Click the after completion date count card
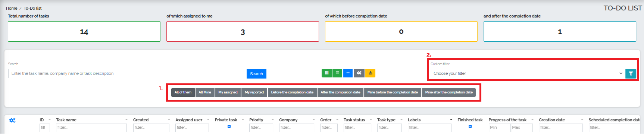Screen dimensions: 644x134 click(560, 32)
